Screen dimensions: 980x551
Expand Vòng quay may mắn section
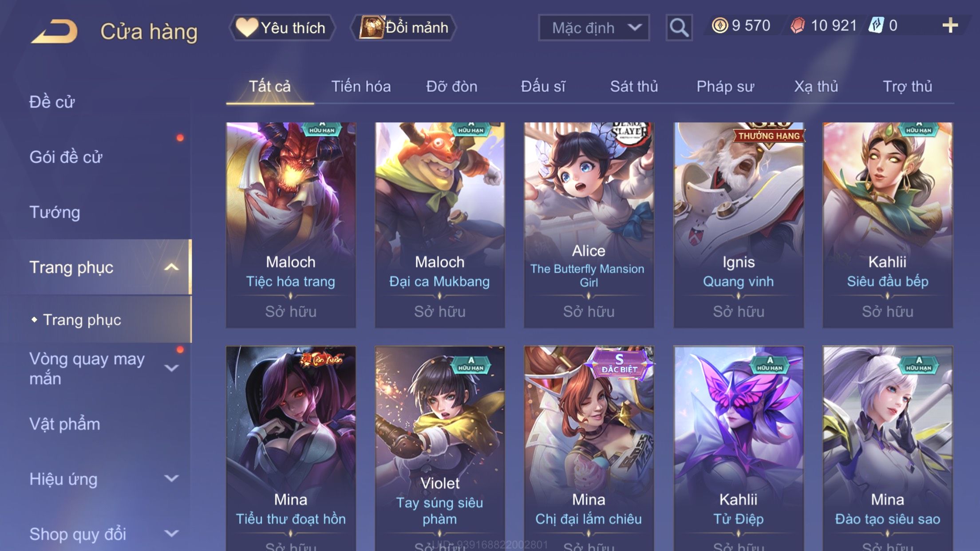pyautogui.click(x=171, y=368)
